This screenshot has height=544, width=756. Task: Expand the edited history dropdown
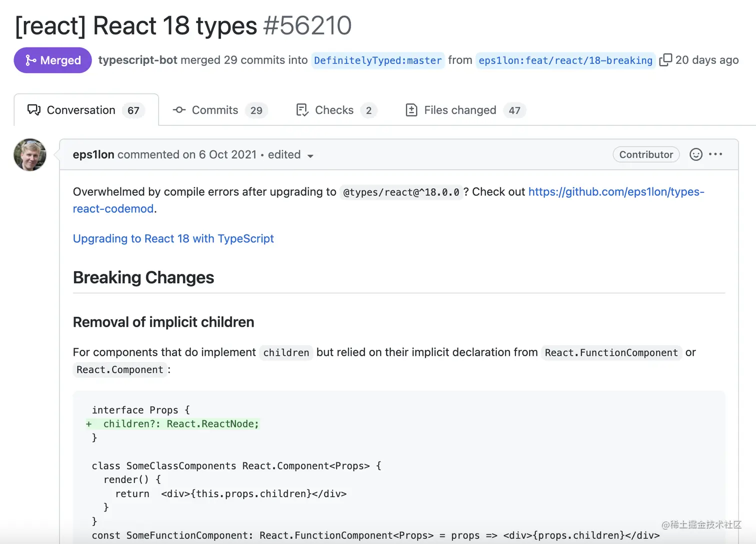click(290, 155)
